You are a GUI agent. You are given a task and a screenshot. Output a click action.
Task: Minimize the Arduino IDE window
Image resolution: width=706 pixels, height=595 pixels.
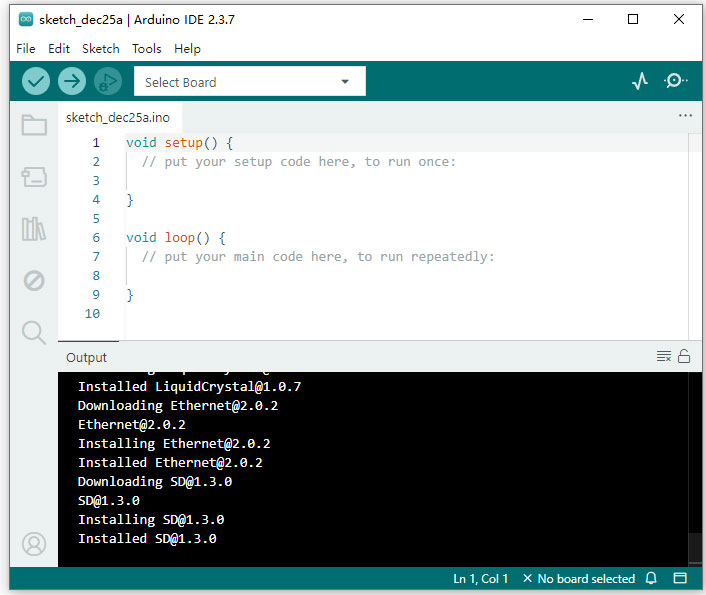[x=588, y=19]
